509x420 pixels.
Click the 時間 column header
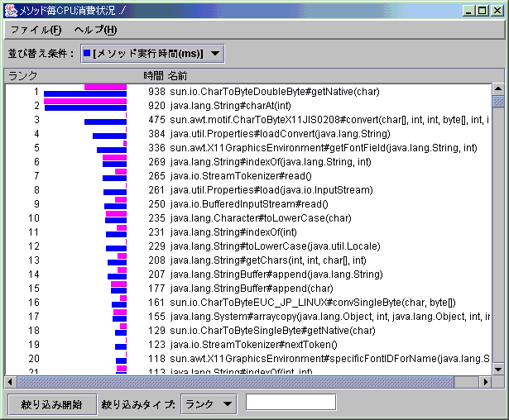coord(154,75)
